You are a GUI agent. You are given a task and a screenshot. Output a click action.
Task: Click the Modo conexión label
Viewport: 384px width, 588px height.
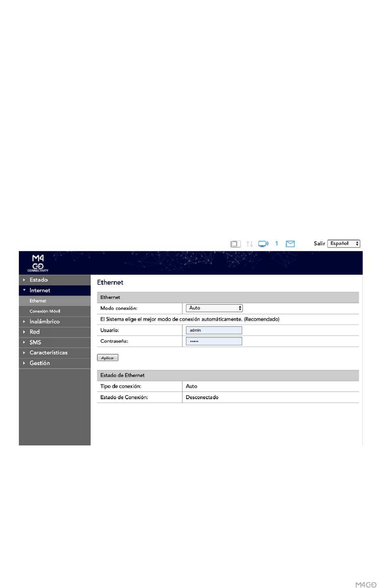(x=119, y=309)
